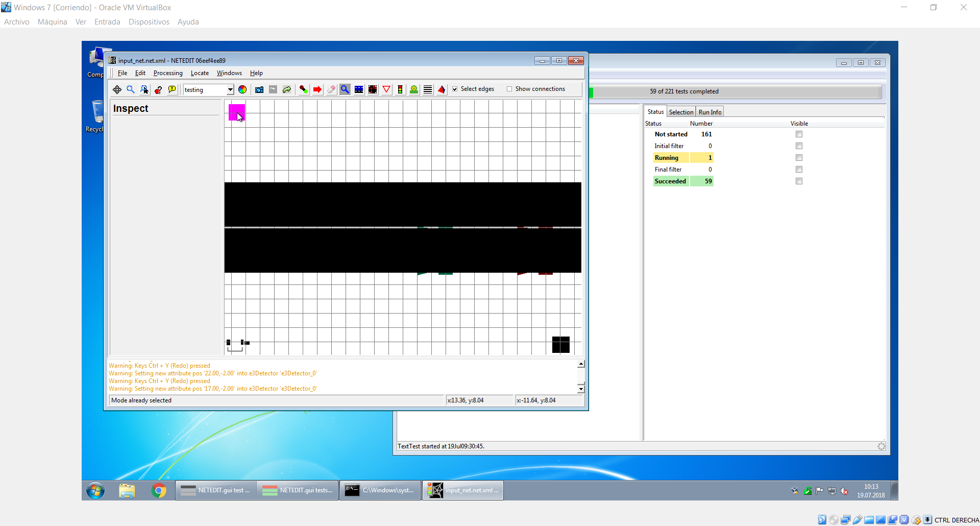The width and height of the screenshot is (980, 526).
Task: Open Windows Explorer from the taskbar
Action: coord(127,491)
